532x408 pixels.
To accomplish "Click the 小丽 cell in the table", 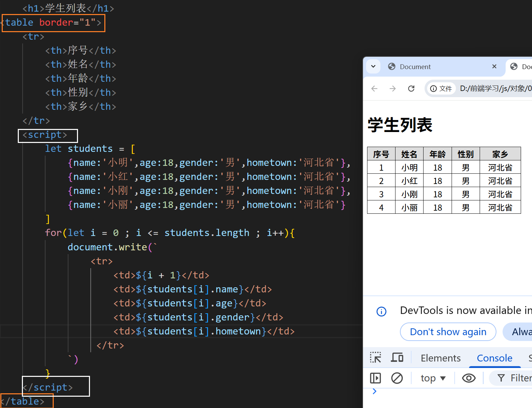I will 409,208.
